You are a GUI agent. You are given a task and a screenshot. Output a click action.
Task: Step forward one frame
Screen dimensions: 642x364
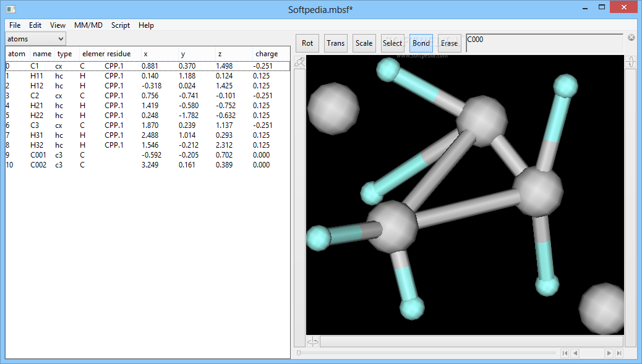[x=609, y=353]
